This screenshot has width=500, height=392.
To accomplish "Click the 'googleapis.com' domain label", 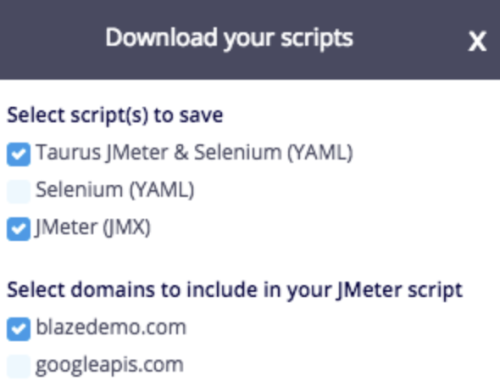I will [110, 365].
